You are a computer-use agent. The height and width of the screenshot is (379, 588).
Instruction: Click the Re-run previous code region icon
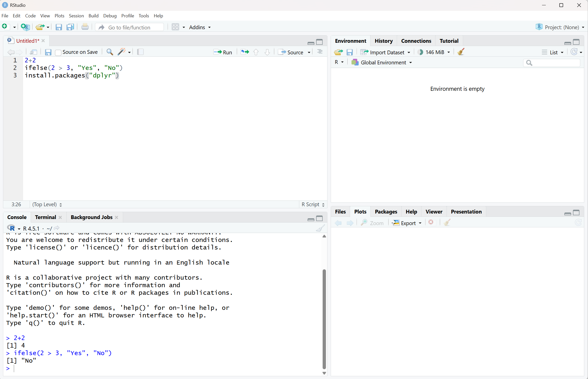[245, 52]
